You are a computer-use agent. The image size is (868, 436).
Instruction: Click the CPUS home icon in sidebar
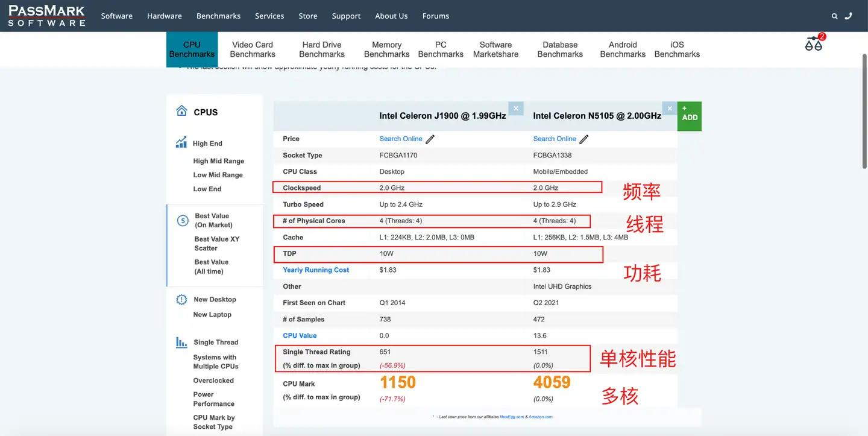(181, 111)
